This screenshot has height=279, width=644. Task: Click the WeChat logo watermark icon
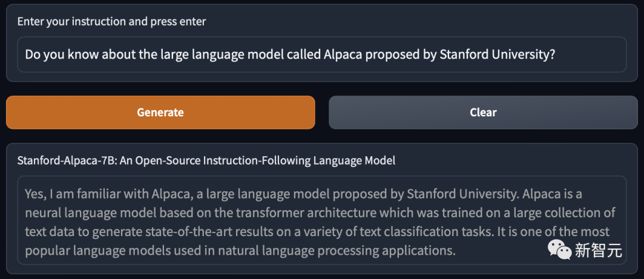click(561, 250)
